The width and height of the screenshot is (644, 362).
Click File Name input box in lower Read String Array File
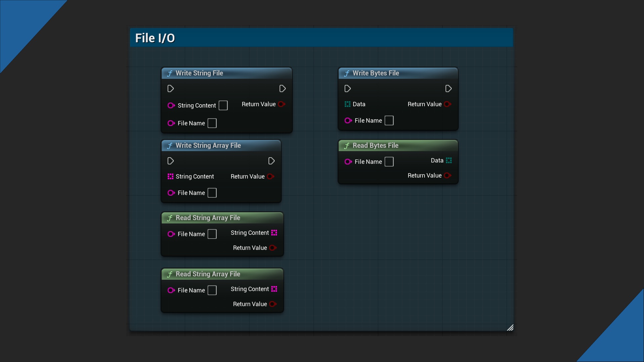[x=212, y=290]
